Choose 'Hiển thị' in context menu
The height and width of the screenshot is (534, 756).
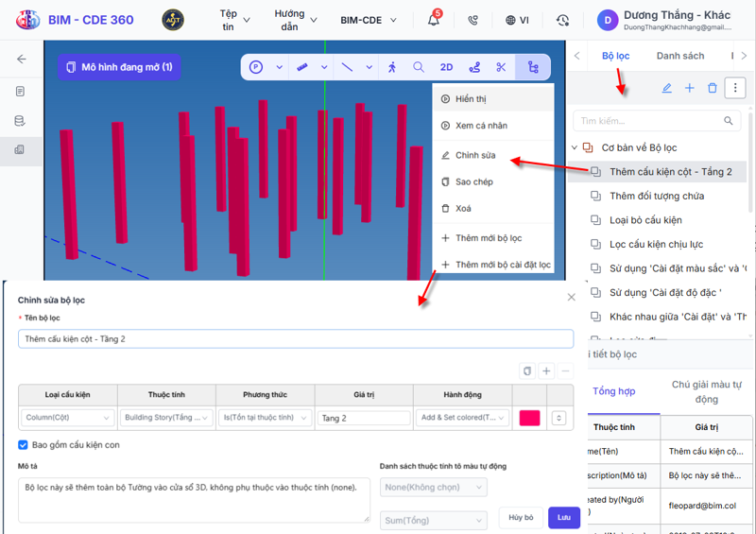click(492, 99)
